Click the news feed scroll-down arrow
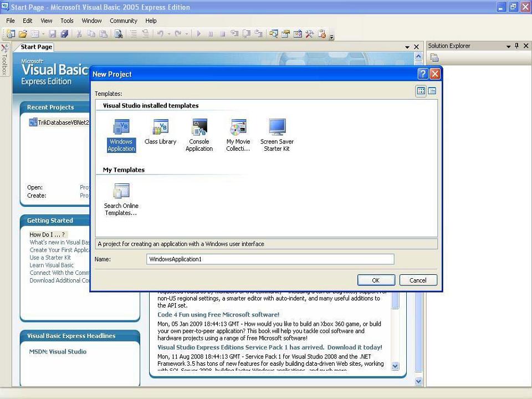This screenshot has height=399, width=532. (x=395, y=366)
